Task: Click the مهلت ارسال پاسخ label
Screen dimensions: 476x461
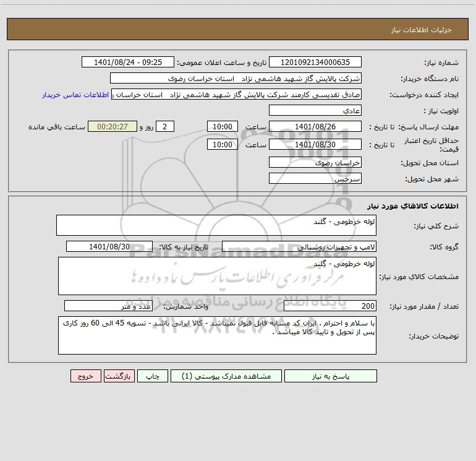Action: point(428,127)
